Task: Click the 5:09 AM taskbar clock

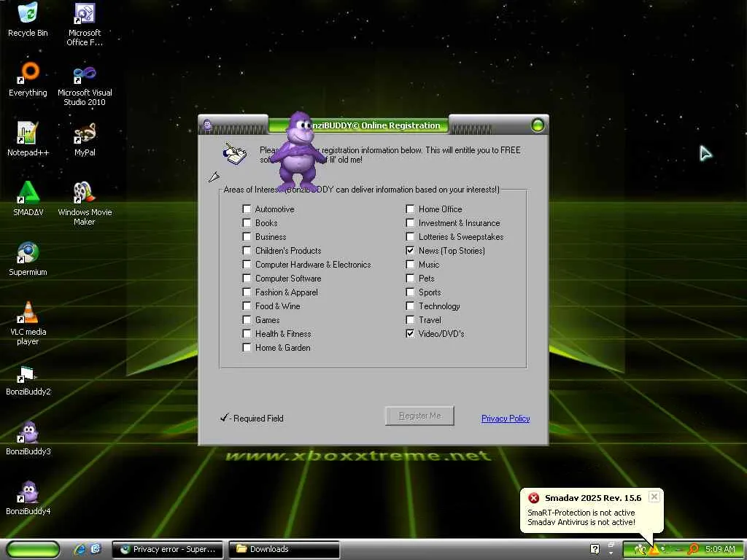Action: [x=720, y=550]
